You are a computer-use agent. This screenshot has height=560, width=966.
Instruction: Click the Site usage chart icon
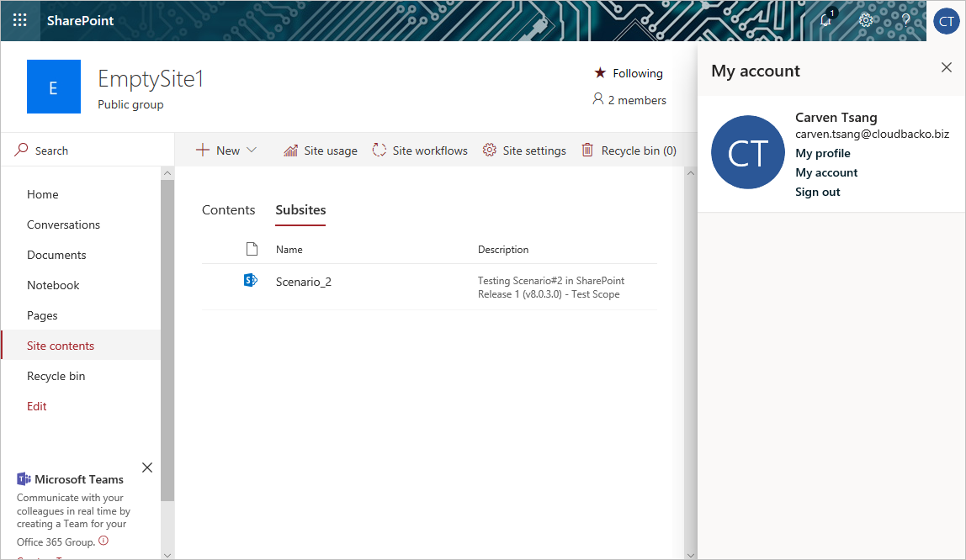pyautogui.click(x=291, y=151)
